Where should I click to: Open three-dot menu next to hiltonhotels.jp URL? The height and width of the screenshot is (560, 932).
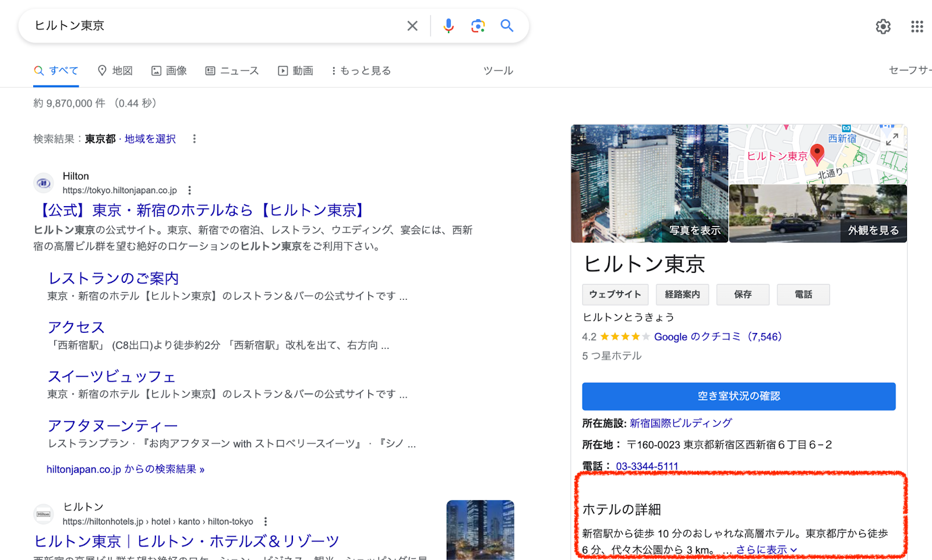point(266,522)
